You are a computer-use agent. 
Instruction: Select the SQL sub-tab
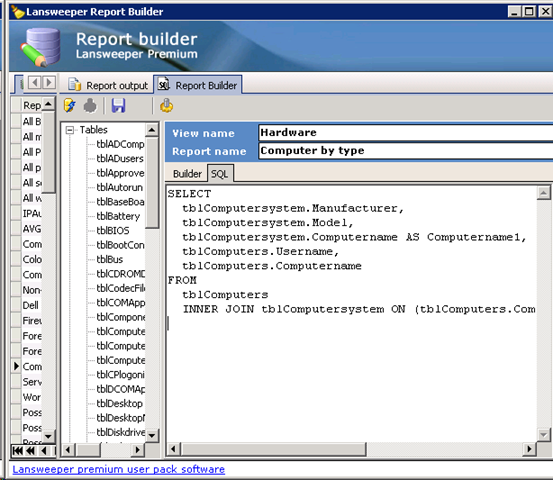pos(220,174)
